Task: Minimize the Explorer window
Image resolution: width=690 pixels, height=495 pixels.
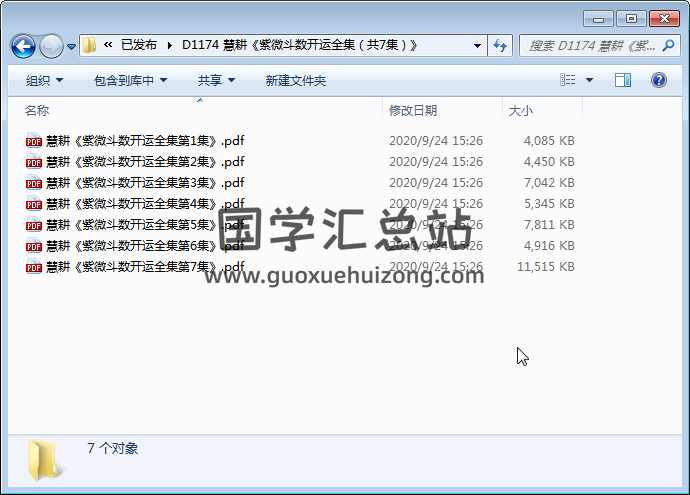Action: point(598,18)
